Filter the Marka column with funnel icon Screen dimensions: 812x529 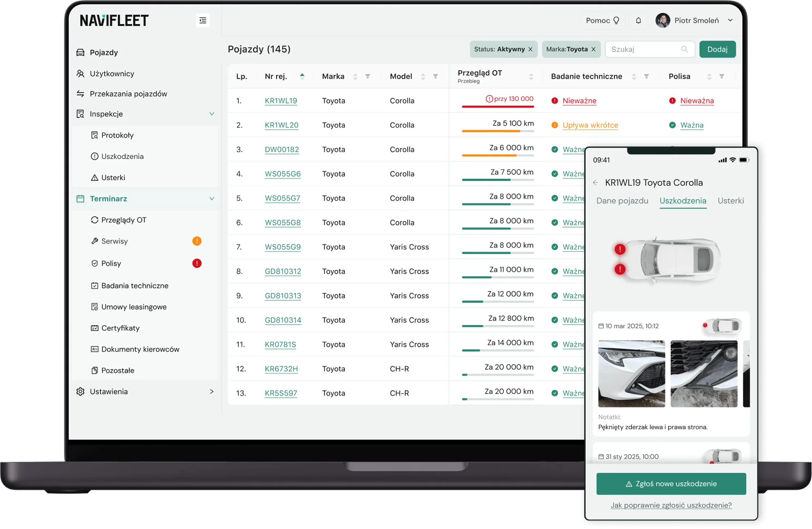coord(368,76)
